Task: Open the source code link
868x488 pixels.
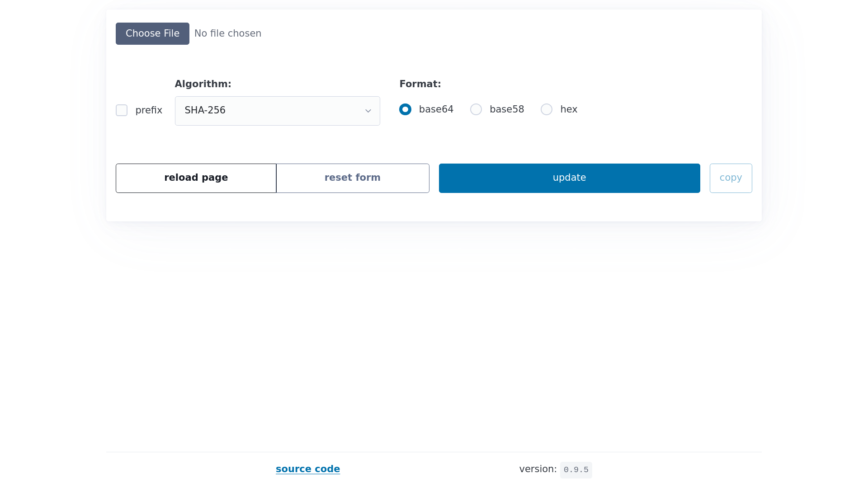Action: [x=308, y=469]
